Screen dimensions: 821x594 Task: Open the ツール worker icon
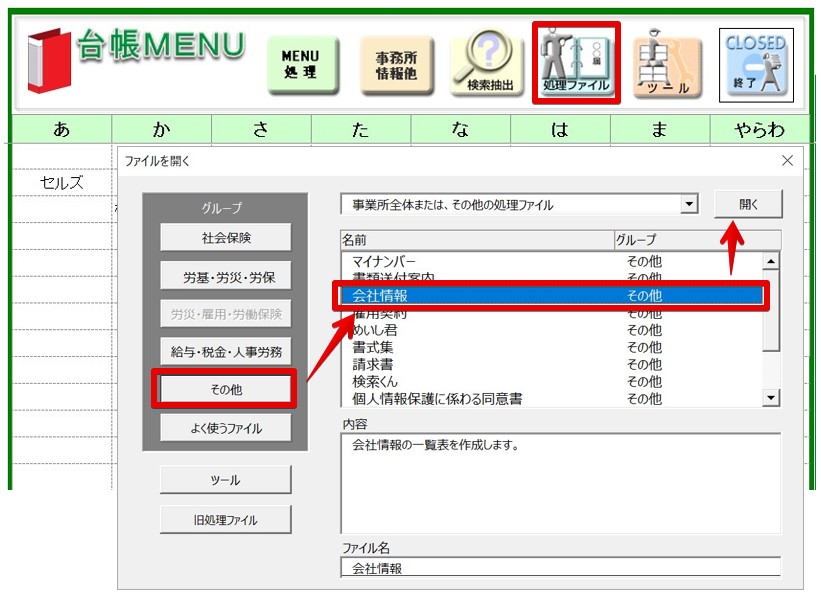[667, 64]
